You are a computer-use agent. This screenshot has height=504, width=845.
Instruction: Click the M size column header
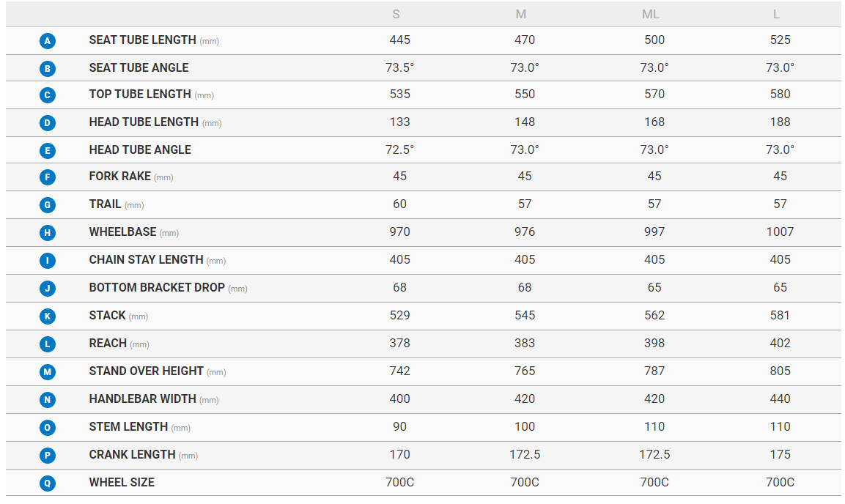pos(521,15)
